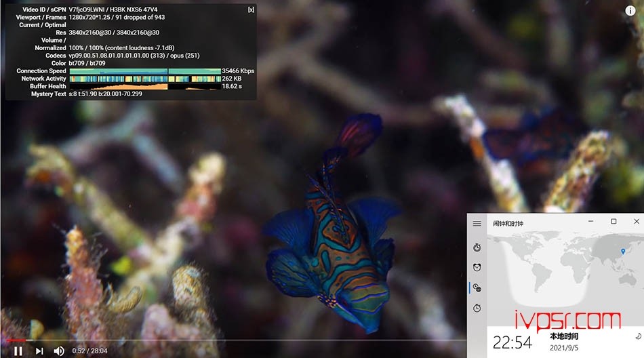
Task: Click the Viewport / Frames dropped value
Action: 117,17
